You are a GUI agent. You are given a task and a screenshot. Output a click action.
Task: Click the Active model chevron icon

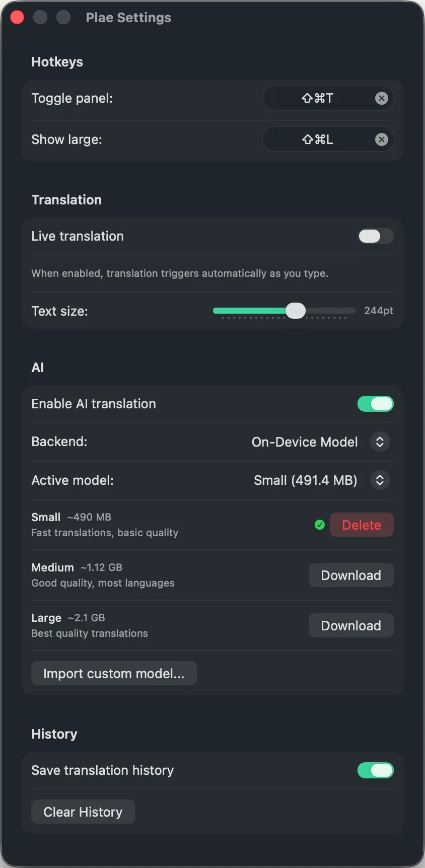click(x=380, y=480)
